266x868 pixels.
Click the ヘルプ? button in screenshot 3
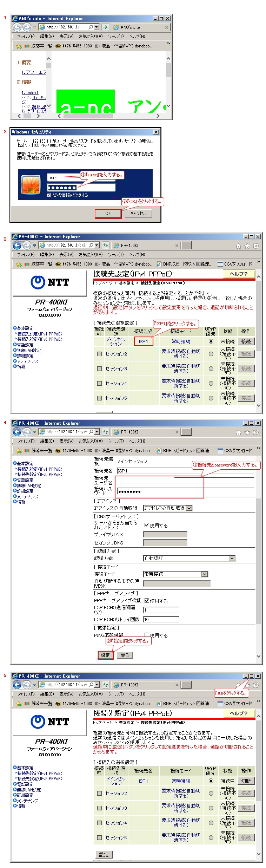239,274
